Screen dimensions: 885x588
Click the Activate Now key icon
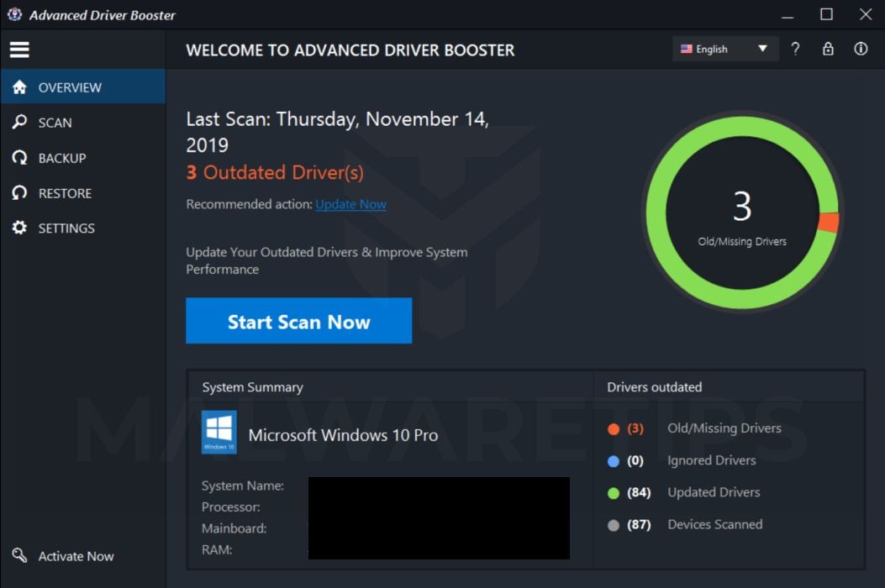20,555
